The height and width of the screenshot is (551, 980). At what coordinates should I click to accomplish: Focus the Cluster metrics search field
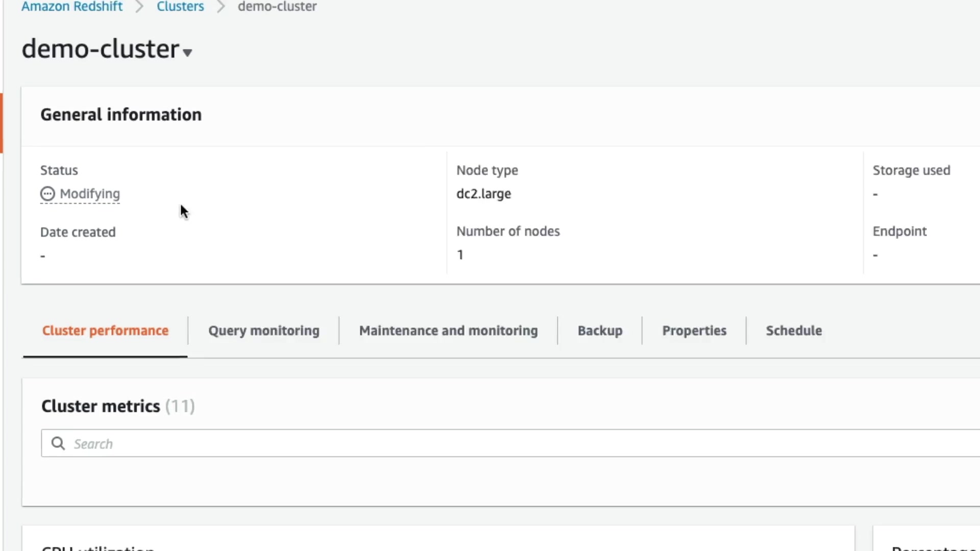510,443
